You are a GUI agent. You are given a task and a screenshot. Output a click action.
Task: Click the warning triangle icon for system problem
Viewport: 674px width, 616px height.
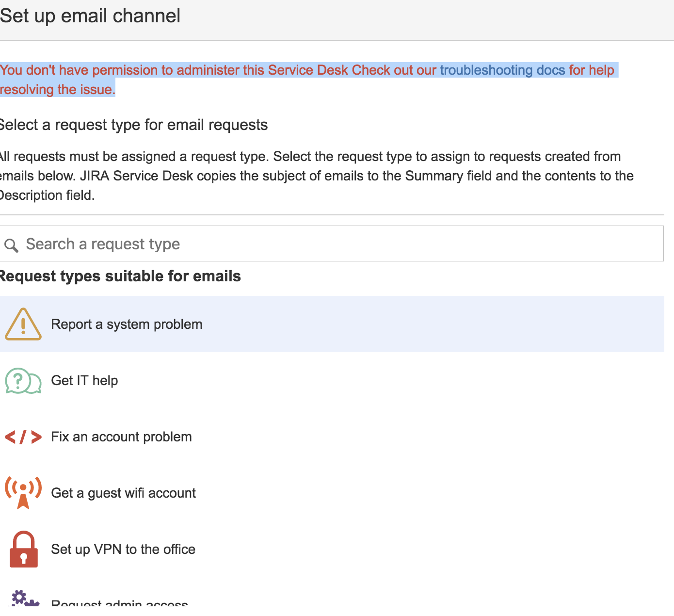tap(23, 324)
